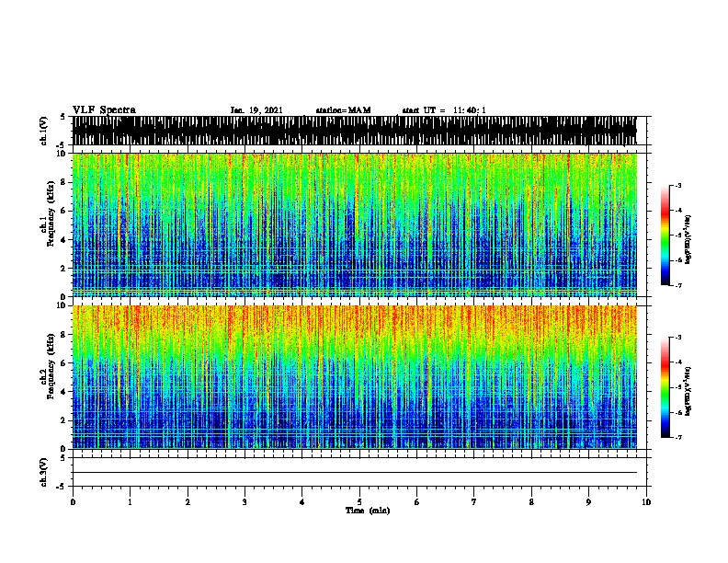Screen dimensions: 728x563
Task: Click the "-7" label on the ch.1 color scale
Action: [x=677, y=285]
